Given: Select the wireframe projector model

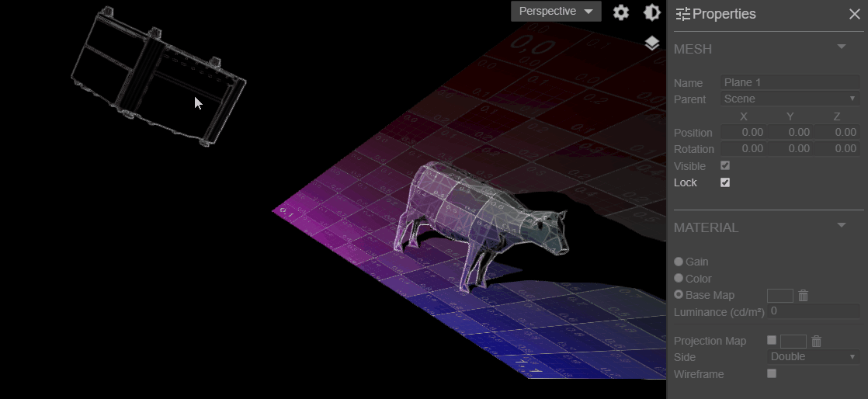Looking at the screenshot, I should click(x=159, y=78).
